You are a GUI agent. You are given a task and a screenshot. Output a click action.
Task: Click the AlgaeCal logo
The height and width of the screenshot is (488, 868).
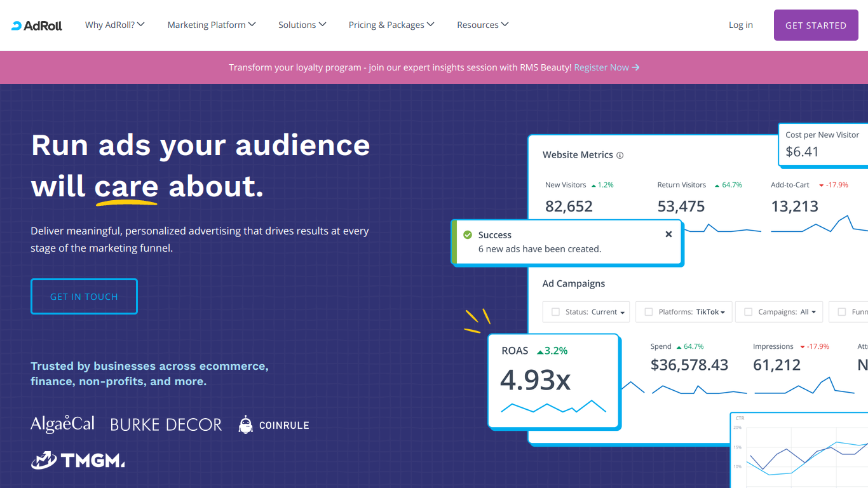(62, 424)
